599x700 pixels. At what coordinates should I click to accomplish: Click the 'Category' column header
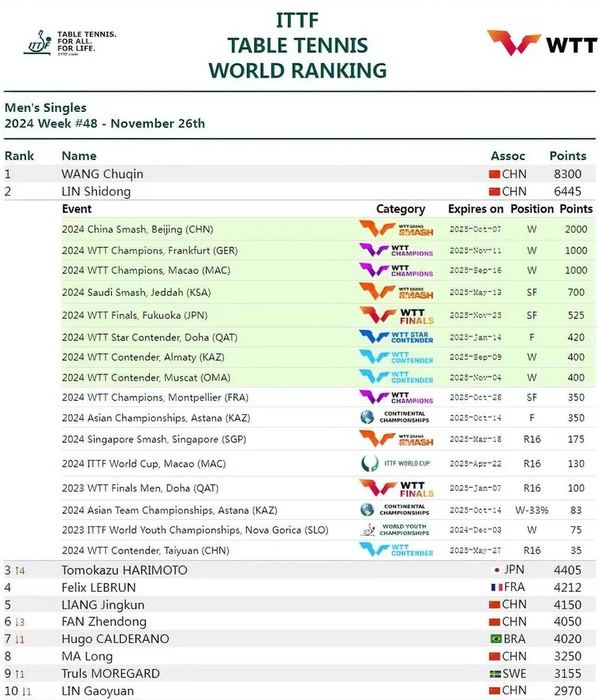tap(401, 209)
